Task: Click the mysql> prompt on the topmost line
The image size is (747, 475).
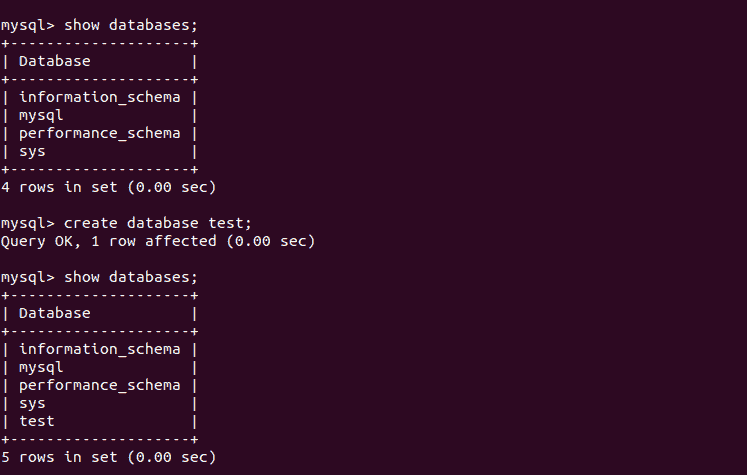Action: (28, 25)
